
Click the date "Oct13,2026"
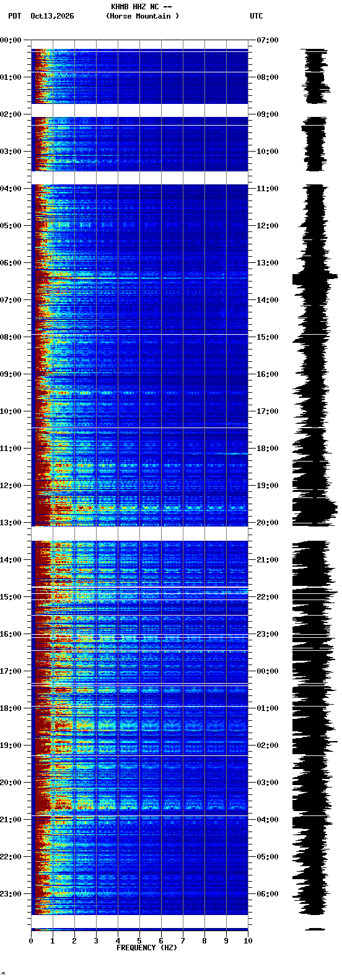point(52,16)
